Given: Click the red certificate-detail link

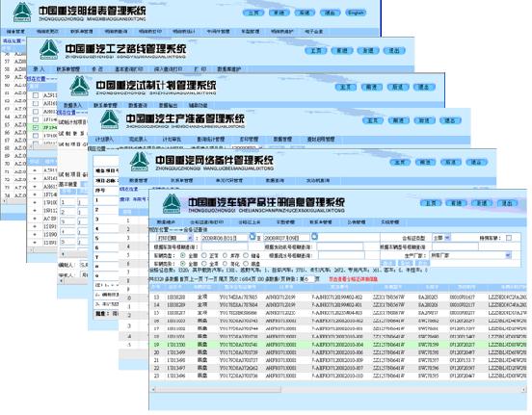Looking at the screenshot, I should [x=353, y=279].
